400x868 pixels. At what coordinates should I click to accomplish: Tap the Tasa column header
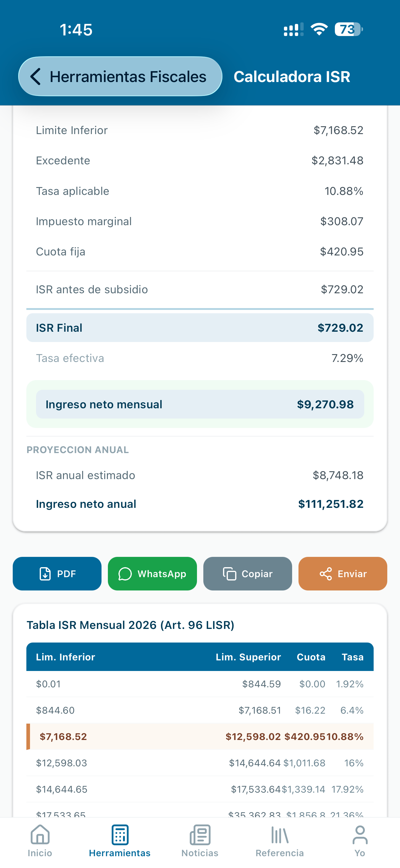point(352,657)
